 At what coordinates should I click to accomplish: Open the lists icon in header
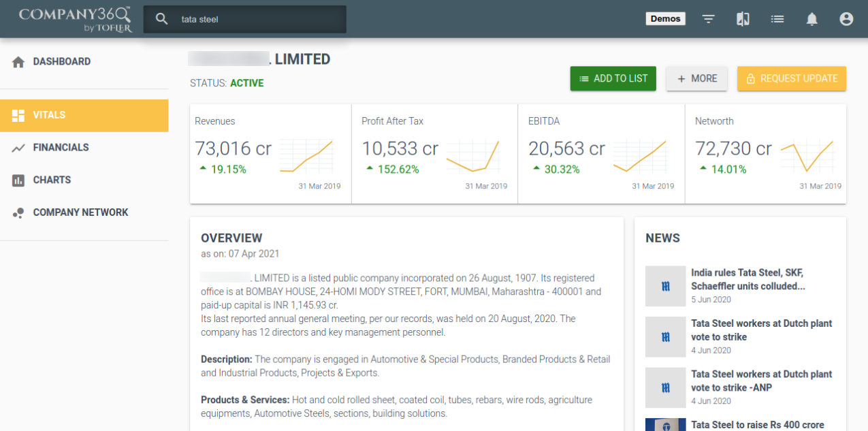(x=777, y=19)
